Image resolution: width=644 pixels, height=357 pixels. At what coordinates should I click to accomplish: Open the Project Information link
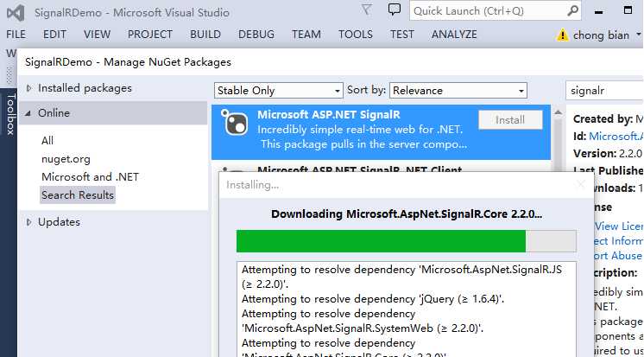(x=619, y=241)
